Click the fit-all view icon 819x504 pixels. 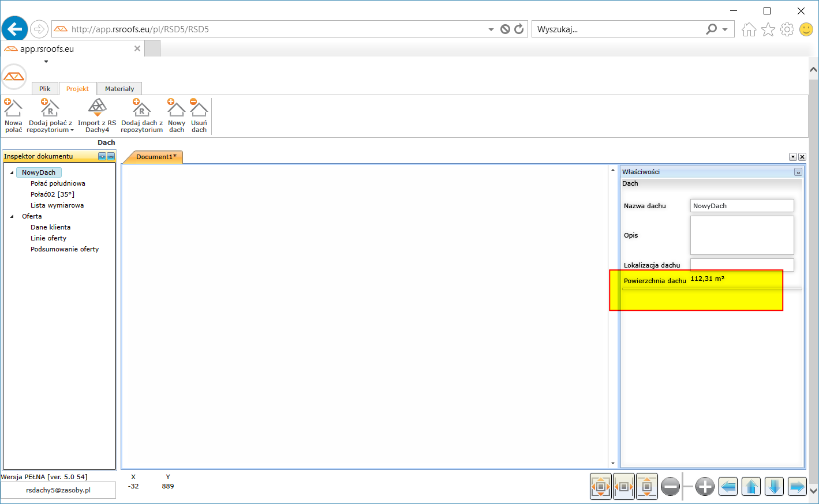(x=601, y=487)
